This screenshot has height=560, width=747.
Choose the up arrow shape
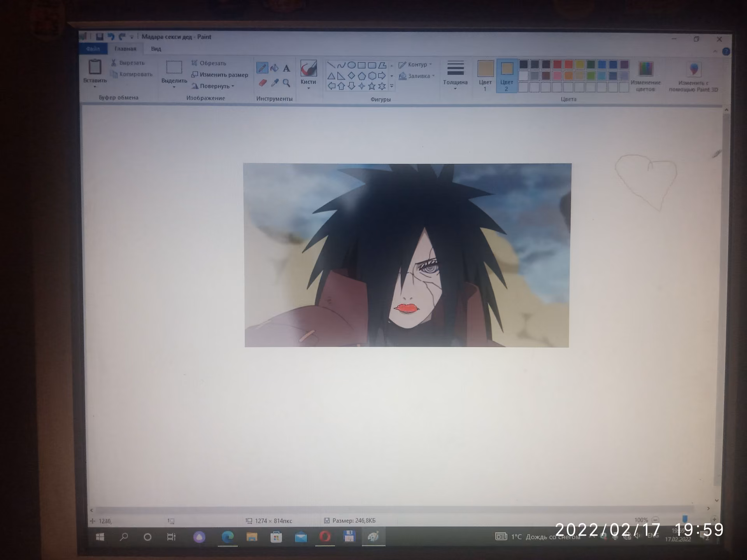(341, 86)
